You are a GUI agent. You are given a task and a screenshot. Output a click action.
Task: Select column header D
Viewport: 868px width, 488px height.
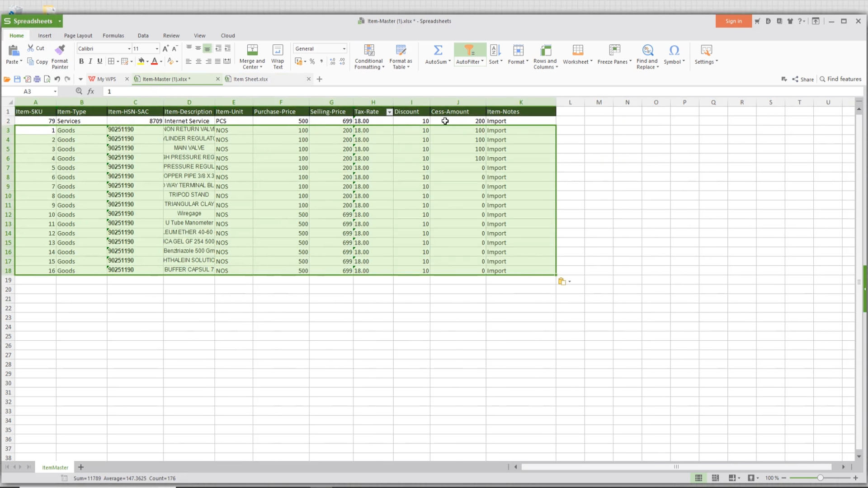click(x=189, y=103)
